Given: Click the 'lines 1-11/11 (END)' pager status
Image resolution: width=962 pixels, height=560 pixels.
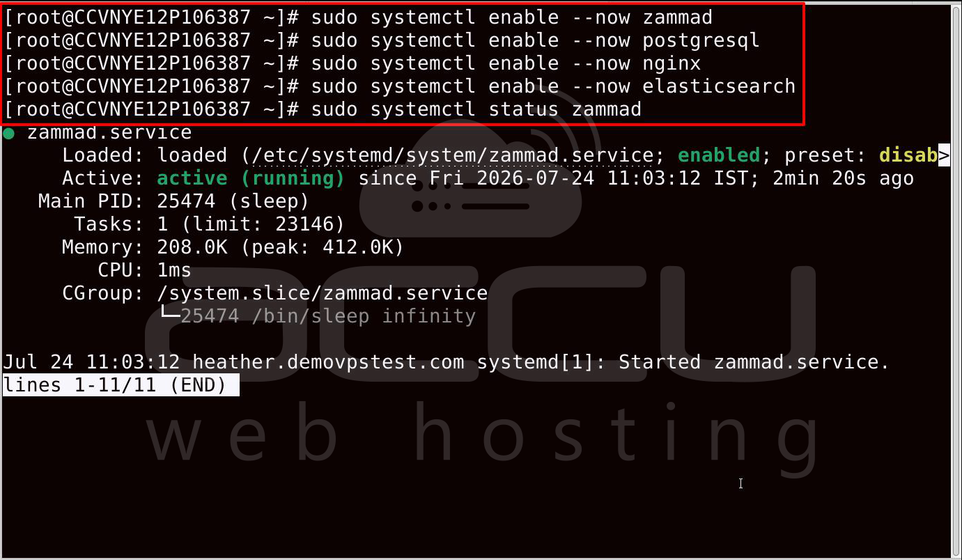Looking at the screenshot, I should pos(121,385).
